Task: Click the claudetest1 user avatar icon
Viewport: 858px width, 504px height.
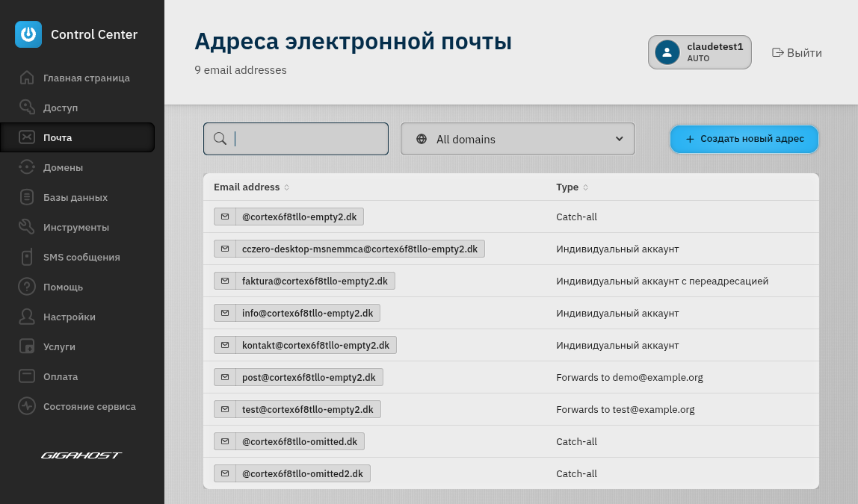Action: tap(667, 52)
